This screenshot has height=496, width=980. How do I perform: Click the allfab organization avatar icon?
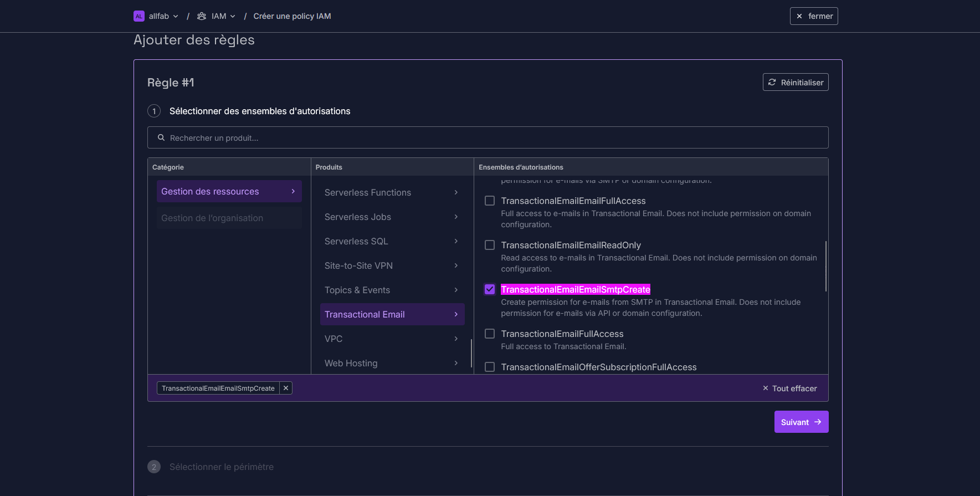139,16
